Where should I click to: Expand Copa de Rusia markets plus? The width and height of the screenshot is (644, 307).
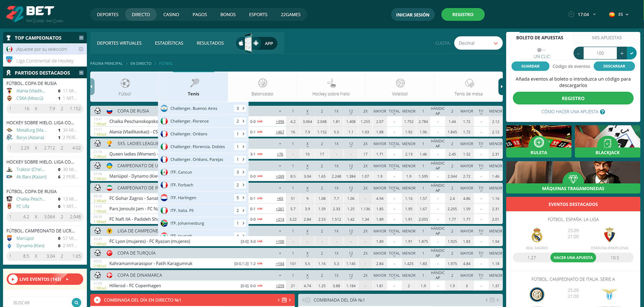280,111
